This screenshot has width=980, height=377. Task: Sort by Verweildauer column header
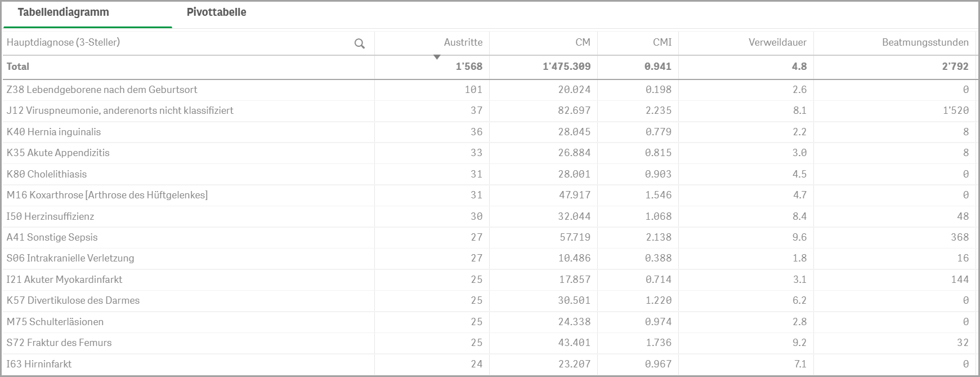click(777, 42)
